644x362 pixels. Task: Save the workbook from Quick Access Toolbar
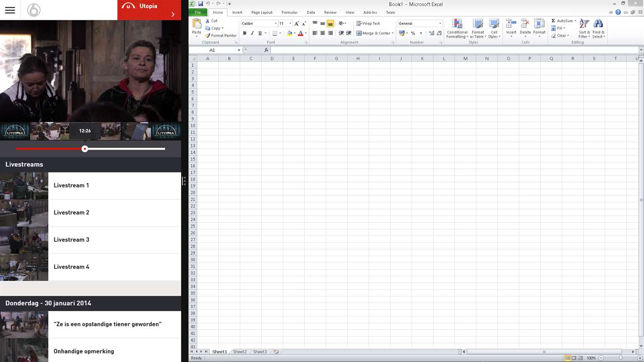pyautogui.click(x=200, y=4)
